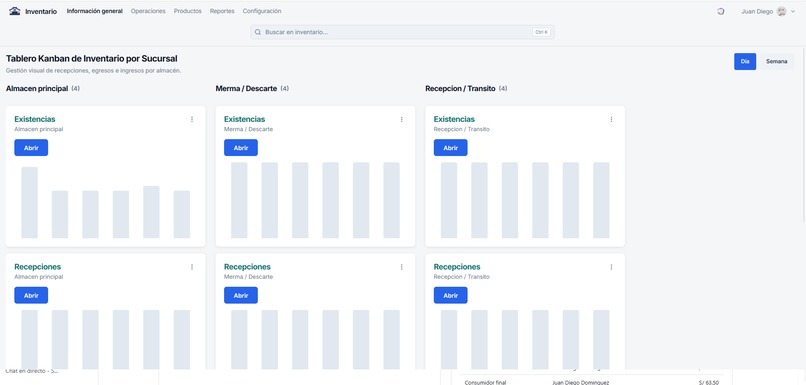
Task: Open options menu for Existencias Merma / Descarte card
Action: (x=402, y=119)
